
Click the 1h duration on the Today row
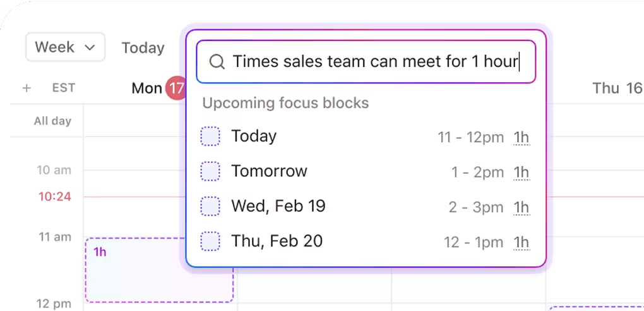click(521, 137)
